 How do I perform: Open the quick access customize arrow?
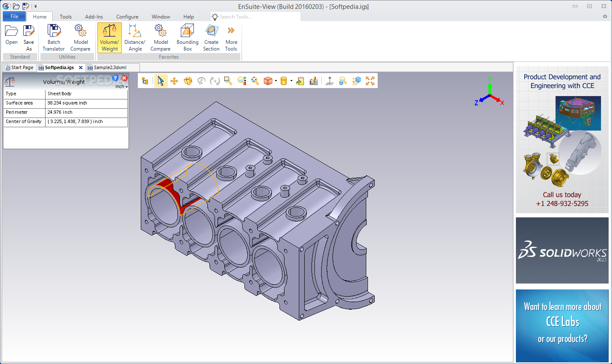pos(35,6)
